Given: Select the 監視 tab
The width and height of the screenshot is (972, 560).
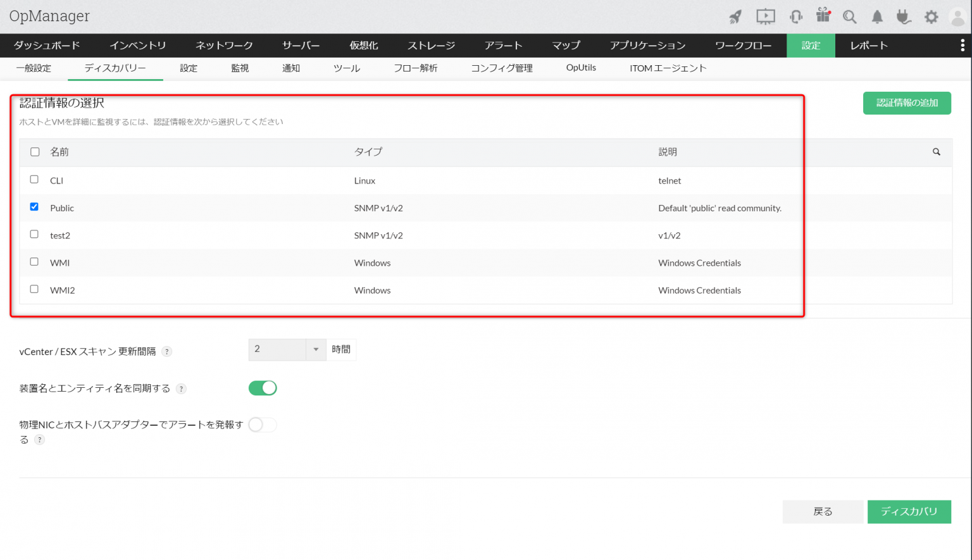Looking at the screenshot, I should [240, 68].
